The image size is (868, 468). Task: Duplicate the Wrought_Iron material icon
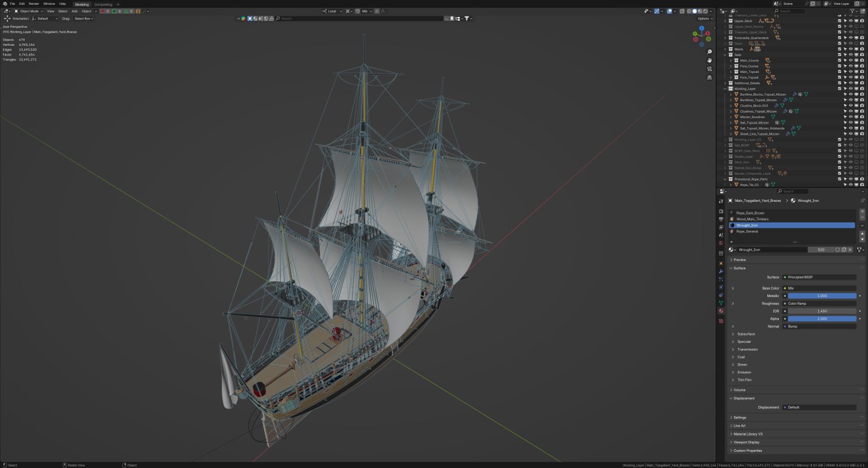(x=844, y=249)
